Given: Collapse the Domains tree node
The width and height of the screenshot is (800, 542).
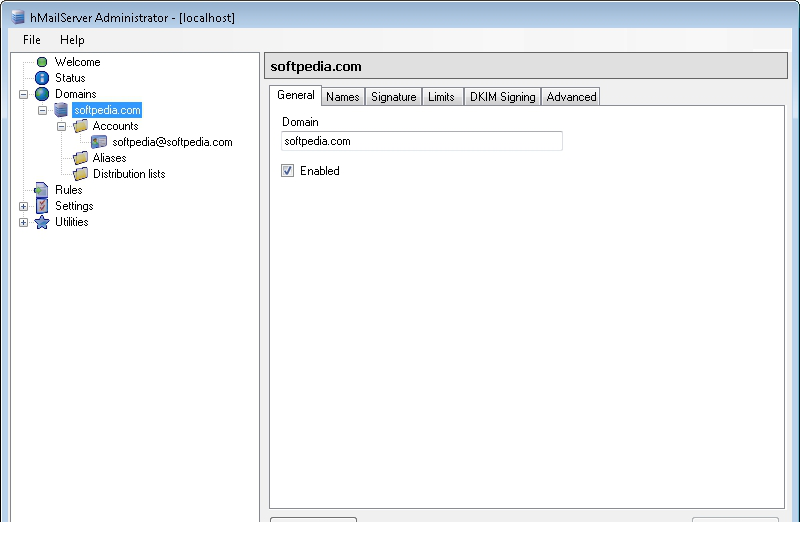Looking at the screenshot, I should click(23, 94).
